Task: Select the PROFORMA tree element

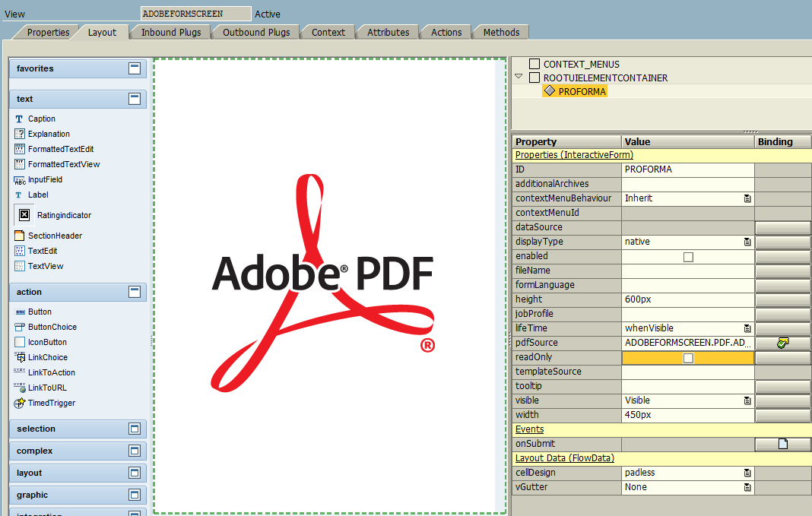Action: (x=582, y=91)
